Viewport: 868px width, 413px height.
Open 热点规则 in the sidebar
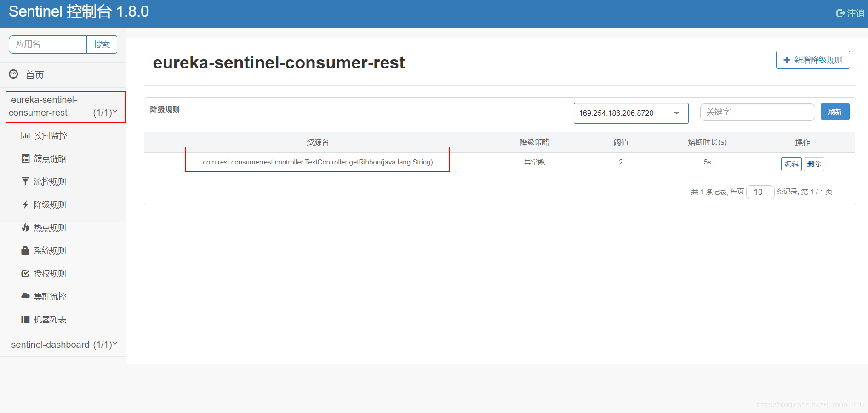point(50,227)
